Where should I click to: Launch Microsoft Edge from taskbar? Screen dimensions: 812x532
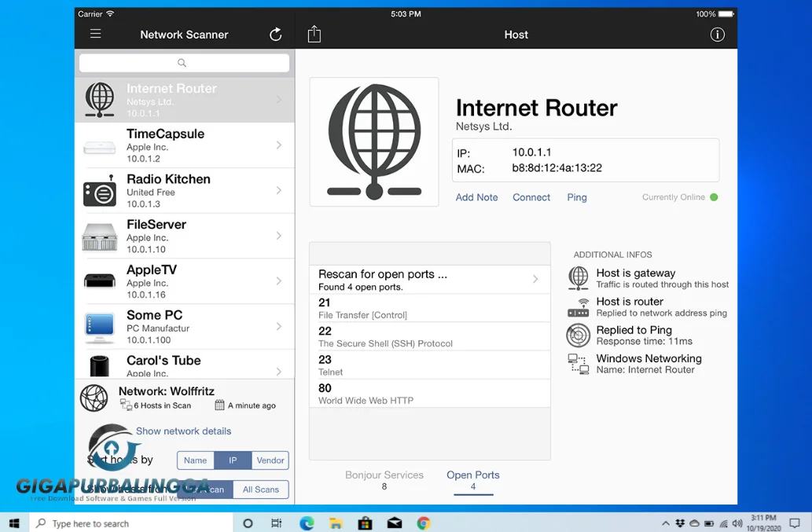[x=307, y=523]
